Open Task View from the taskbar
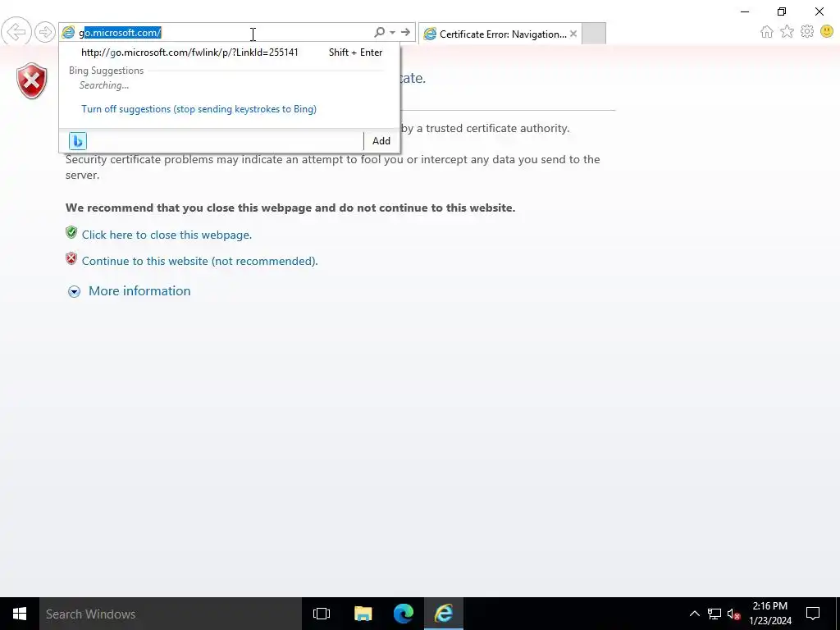Viewport: 840px width, 630px height. (322, 614)
